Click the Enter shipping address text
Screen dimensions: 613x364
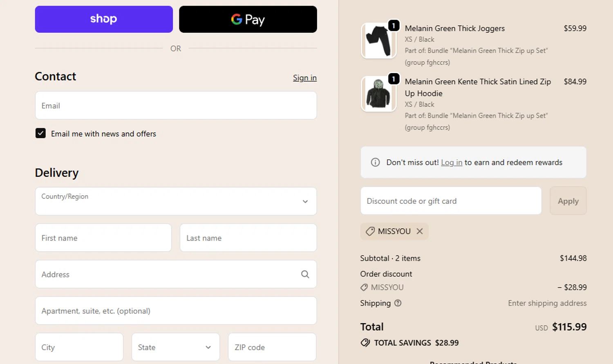(547, 303)
